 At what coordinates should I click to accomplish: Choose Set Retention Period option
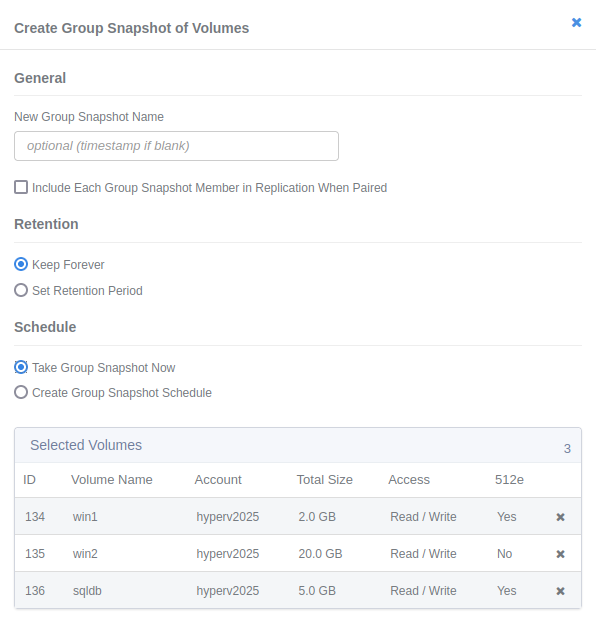[x=21, y=290]
